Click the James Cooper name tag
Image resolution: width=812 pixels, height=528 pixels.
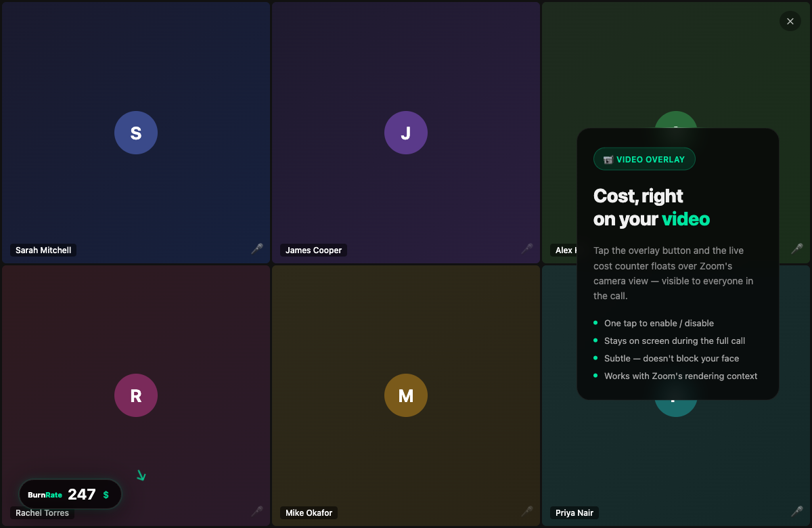tap(313, 250)
